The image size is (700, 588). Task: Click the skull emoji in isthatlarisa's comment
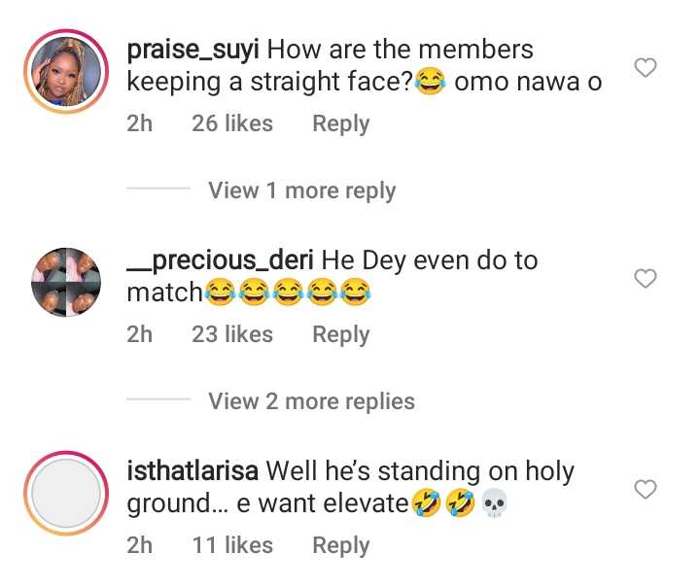494,505
